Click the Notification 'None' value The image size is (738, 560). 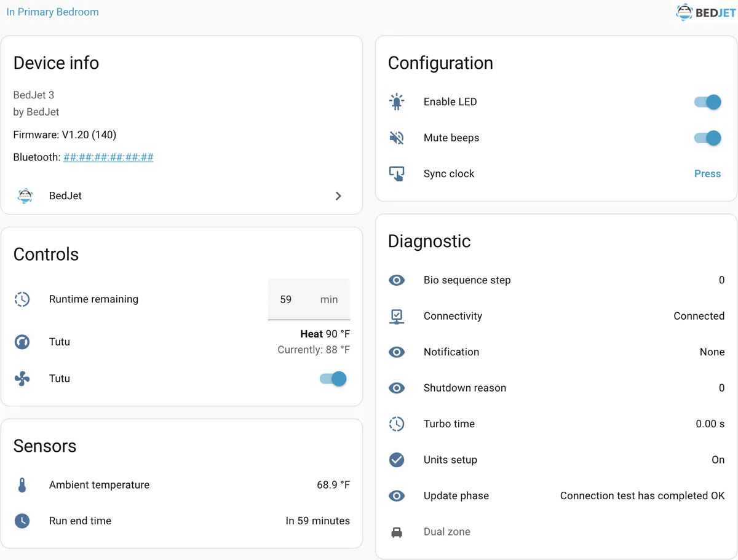712,352
